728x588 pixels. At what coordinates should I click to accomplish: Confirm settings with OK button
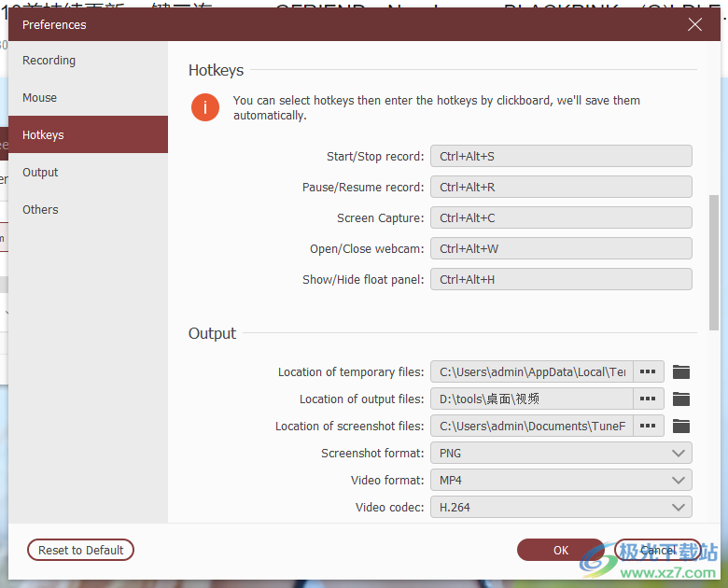click(561, 550)
